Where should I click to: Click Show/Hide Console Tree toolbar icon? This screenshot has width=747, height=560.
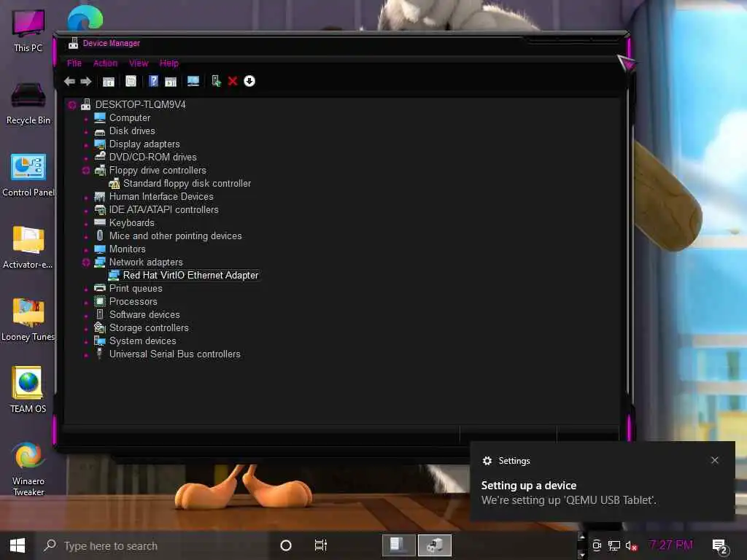(109, 82)
